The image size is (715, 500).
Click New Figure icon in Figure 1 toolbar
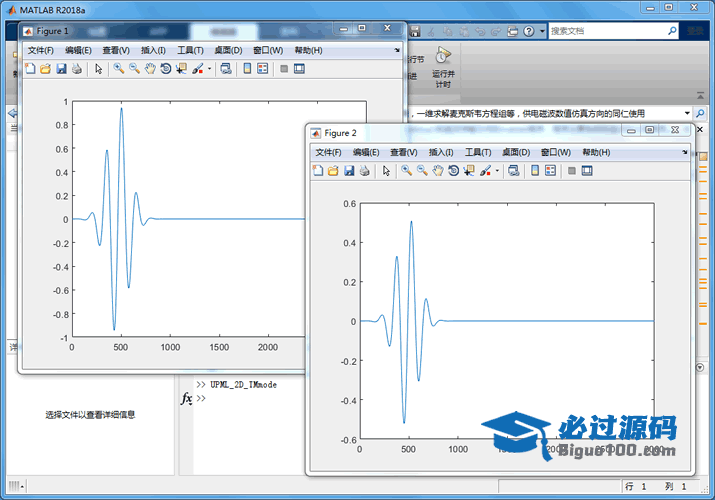(x=30, y=69)
